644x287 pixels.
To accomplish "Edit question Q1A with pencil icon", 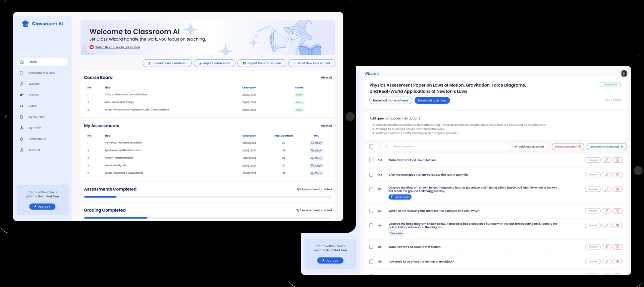I will pyautogui.click(x=607, y=160).
